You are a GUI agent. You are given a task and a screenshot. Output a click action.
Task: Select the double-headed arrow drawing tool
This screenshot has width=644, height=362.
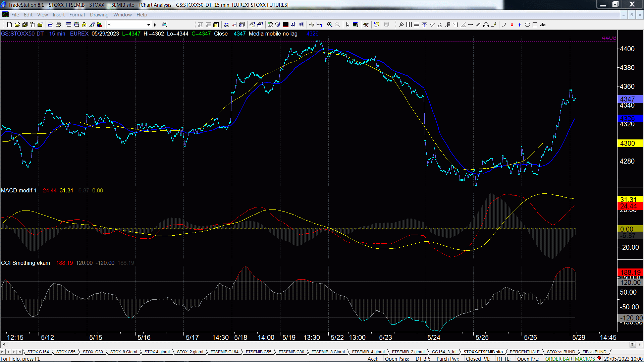pos(471,25)
